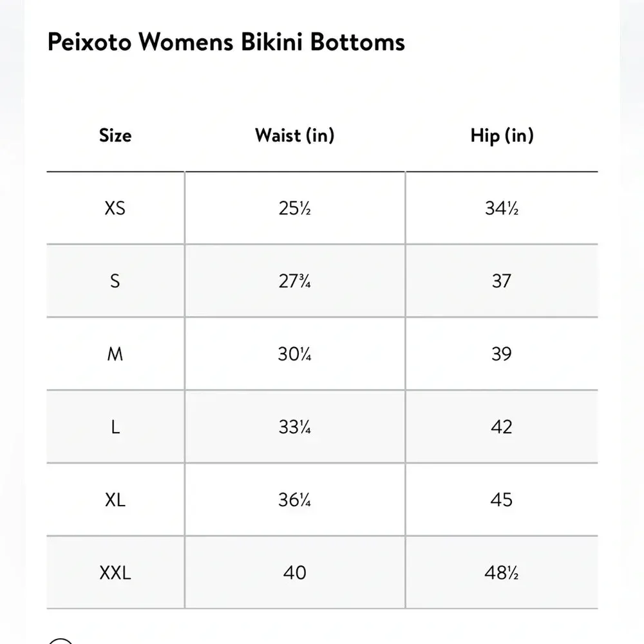Click the XXL size row label

(x=115, y=573)
